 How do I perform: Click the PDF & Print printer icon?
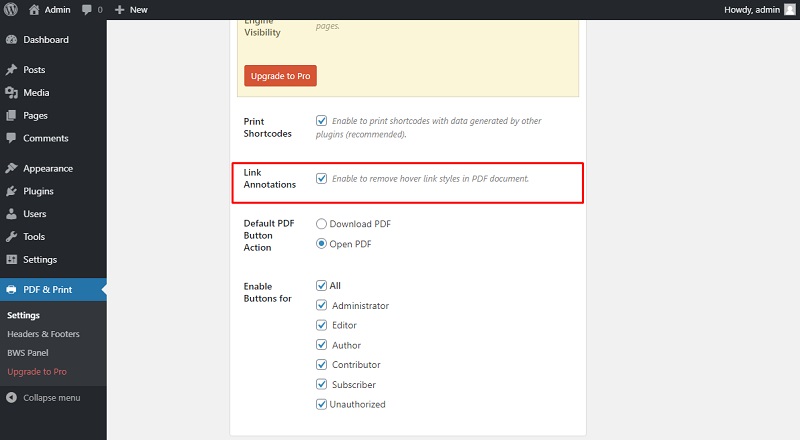pyautogui.click(x=11, y=289)
